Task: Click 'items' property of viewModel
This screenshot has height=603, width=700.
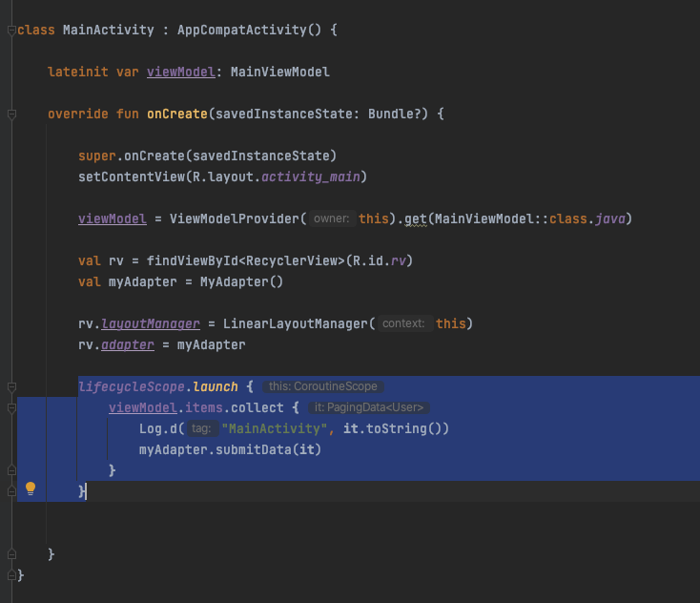Action: (203, 407)
